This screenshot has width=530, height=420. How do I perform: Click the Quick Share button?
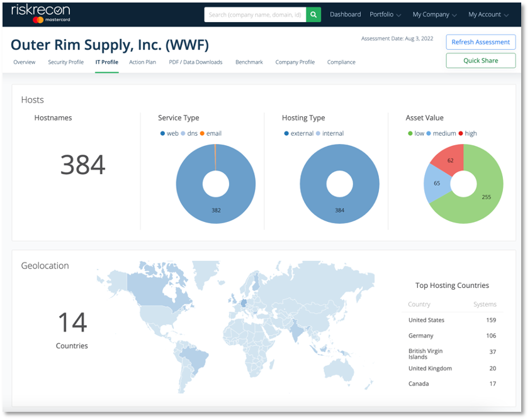(480, 60)
